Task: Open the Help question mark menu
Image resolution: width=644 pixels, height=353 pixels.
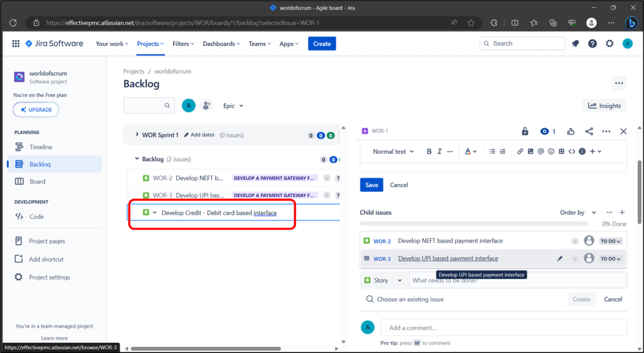Action: [x=592, y=43]
